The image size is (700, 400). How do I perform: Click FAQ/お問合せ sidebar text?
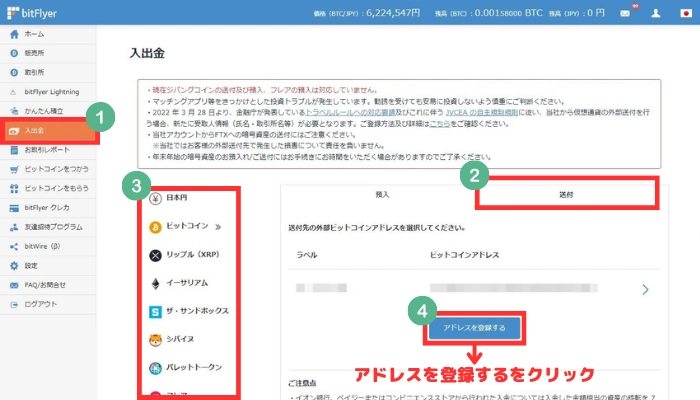pos(45,285)
